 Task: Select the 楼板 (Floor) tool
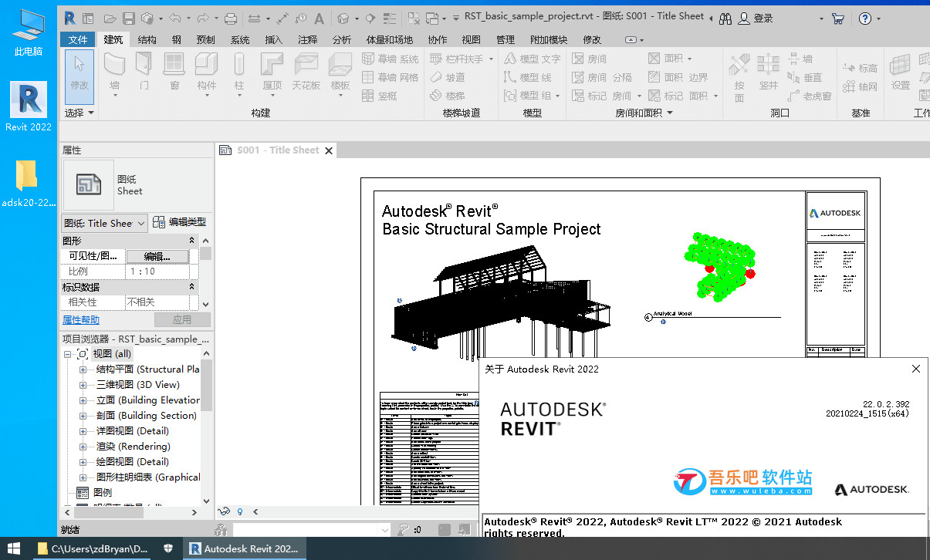pyautogui.click(x=340, y=71)
